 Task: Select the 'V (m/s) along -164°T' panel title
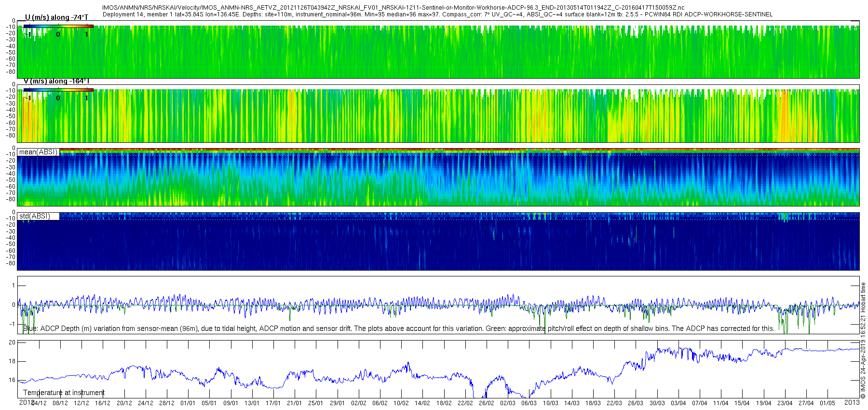click(56, 81)
